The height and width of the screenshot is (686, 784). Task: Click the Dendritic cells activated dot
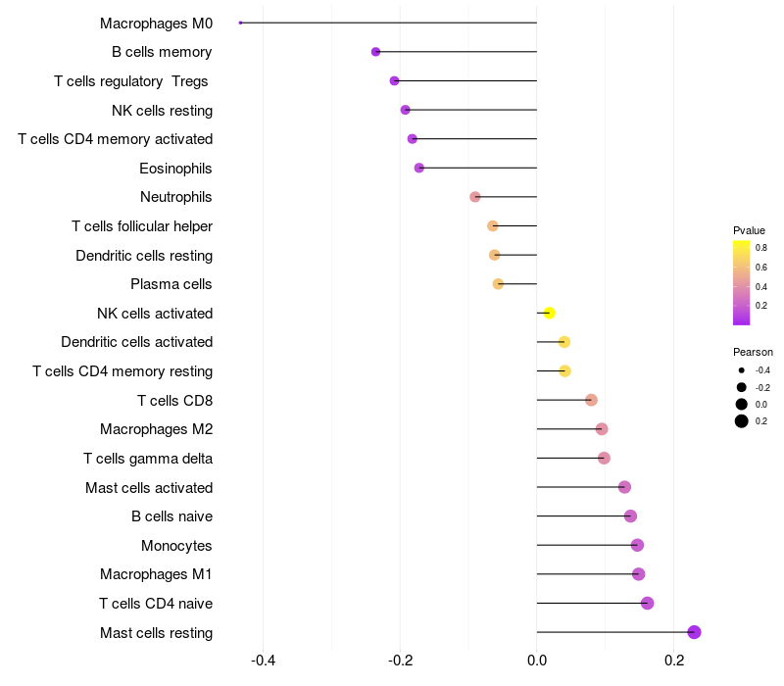point(564,342)
